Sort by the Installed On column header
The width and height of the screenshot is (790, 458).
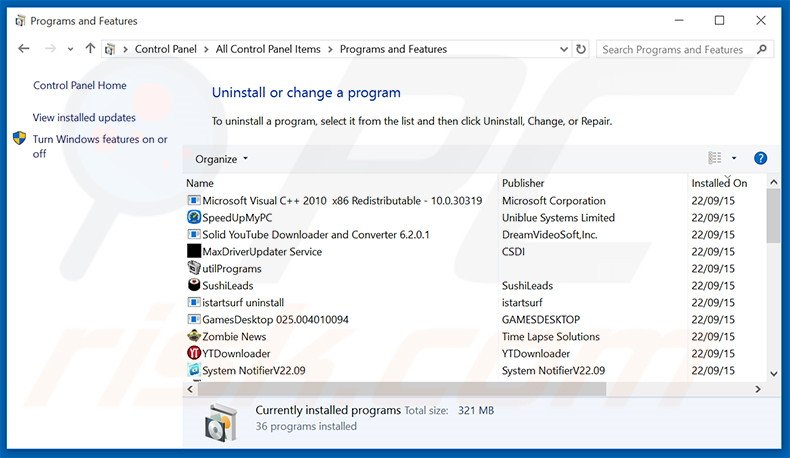(719, 183)
